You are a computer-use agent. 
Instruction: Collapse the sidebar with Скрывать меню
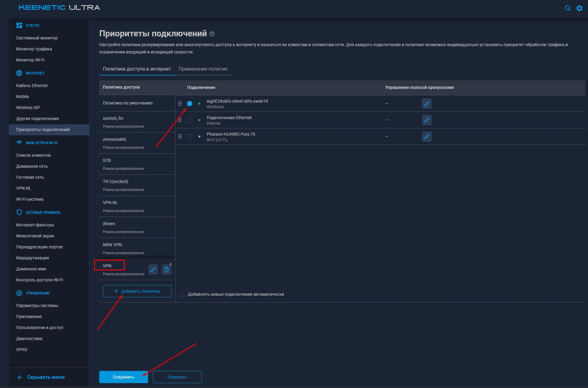pos(41,377)
